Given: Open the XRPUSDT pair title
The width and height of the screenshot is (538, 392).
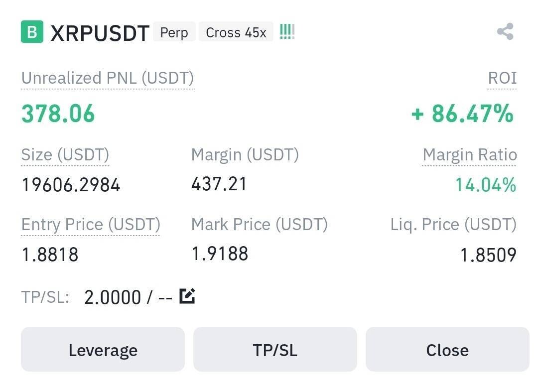Looking at the screenshot, I should (100, 33).
